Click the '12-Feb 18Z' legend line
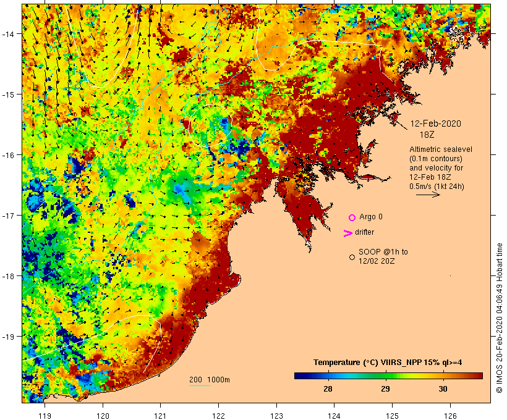The width and height of the screenshot is (507, 420). 430,177
